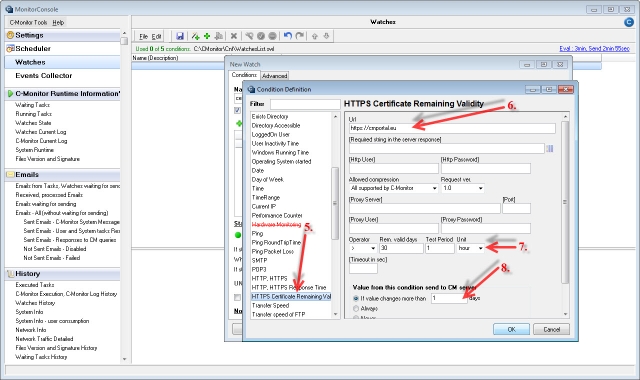
Task: Open the Watches section in sidebar
Action: [62, 62]
